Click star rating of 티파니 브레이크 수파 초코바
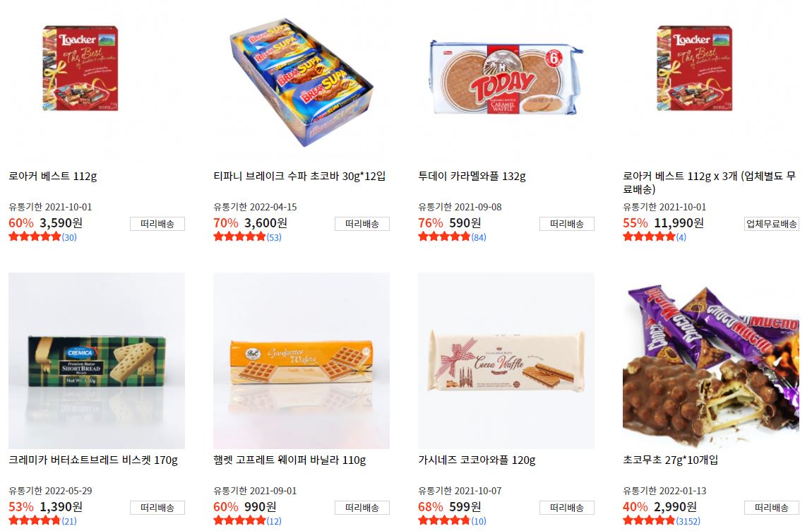Image resolution: width=812 pixels, height=531 pixels. (239, 237)
